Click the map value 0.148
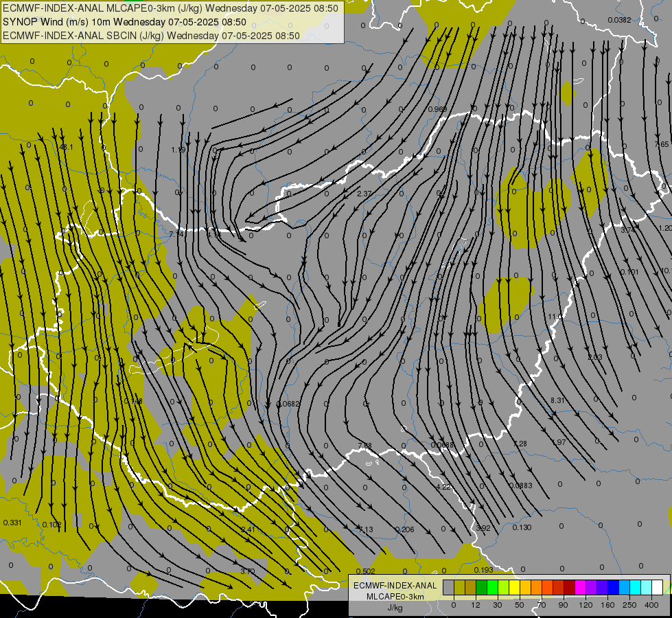Screen dimensions: 672x618 pos(133,401)
